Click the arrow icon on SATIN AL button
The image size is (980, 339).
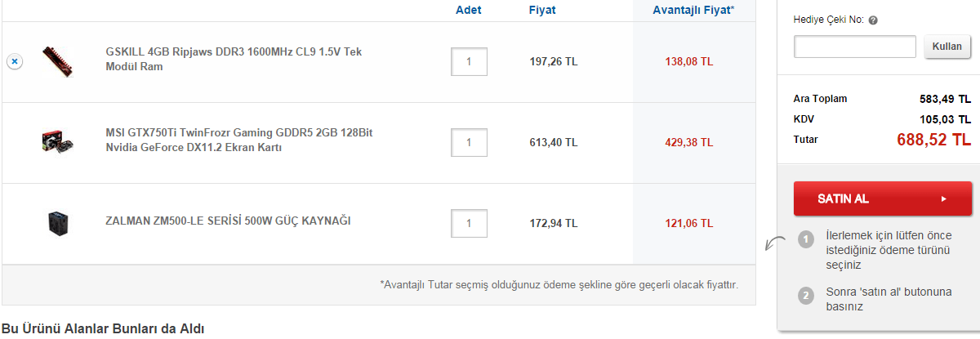click(x=943, y=198)
